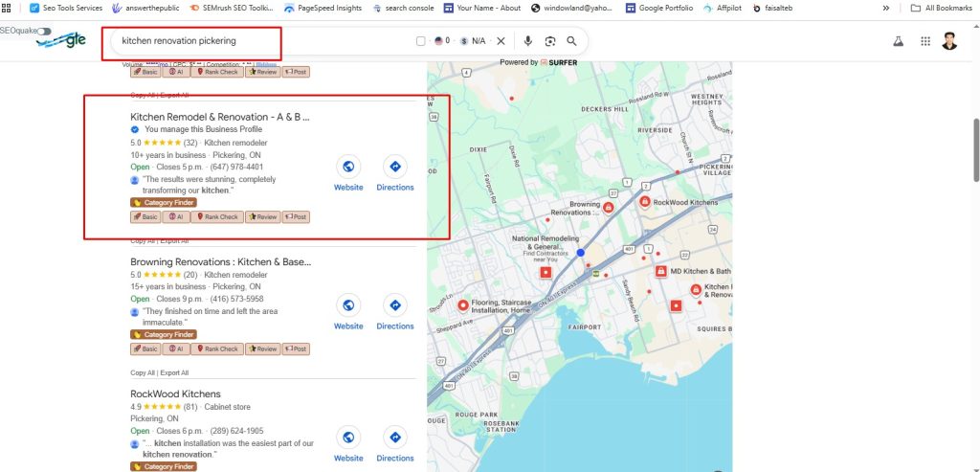The image size is (980, 472).
Task: Click the Directions icon for Browning Renovations
Action: [395, 305]
